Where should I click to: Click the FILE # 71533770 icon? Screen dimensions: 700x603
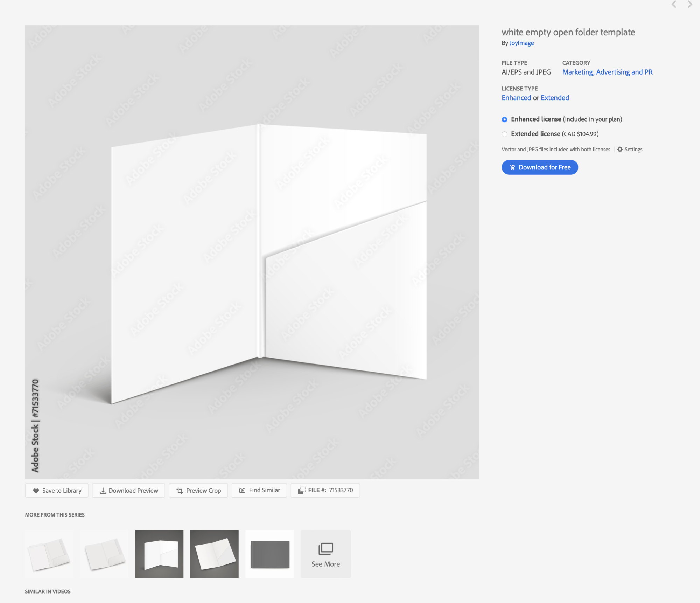(303, 490)
